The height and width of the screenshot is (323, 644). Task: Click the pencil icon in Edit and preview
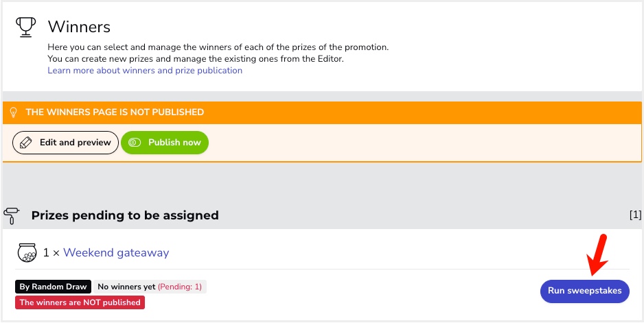[x=26, y=143]
